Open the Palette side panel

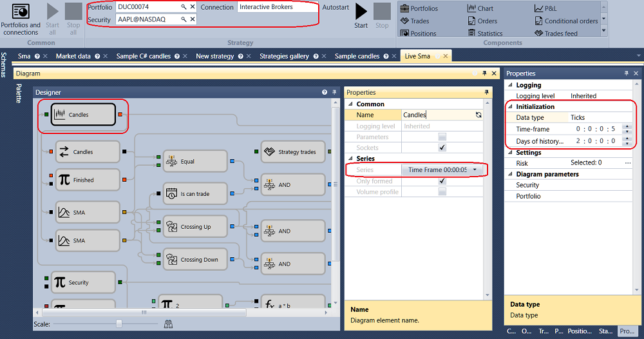19,93
